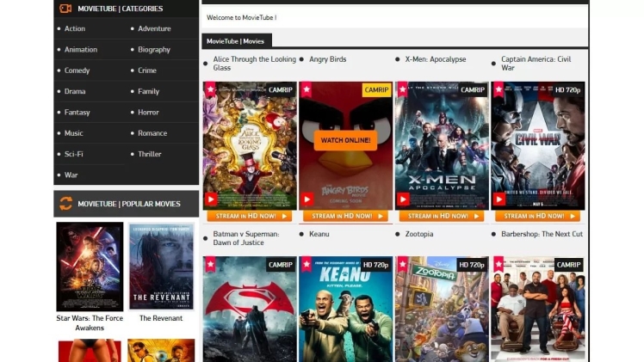Choose the War category
Image resolution: width=644 pixels, height=362 pixels.
[x=71, y=175]
